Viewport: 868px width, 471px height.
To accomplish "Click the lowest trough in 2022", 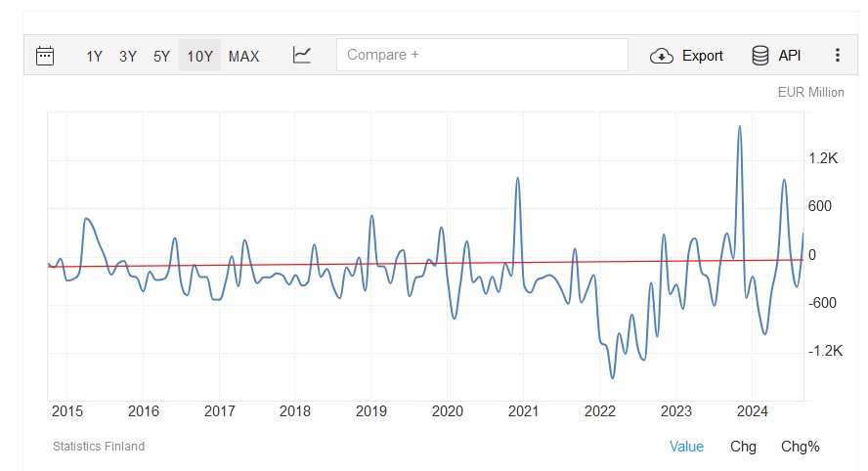I will point(613,377).
